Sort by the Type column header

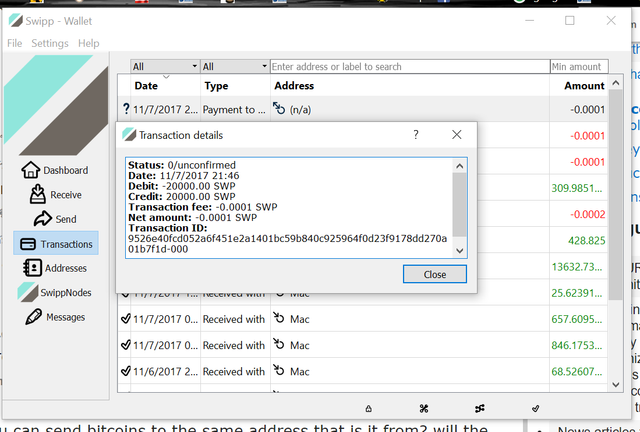[x=235, y=86]
